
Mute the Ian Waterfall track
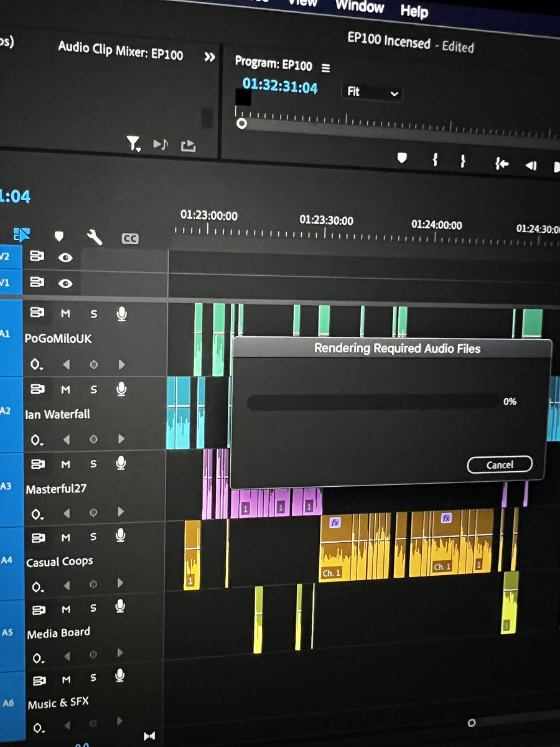pos(65,390)
